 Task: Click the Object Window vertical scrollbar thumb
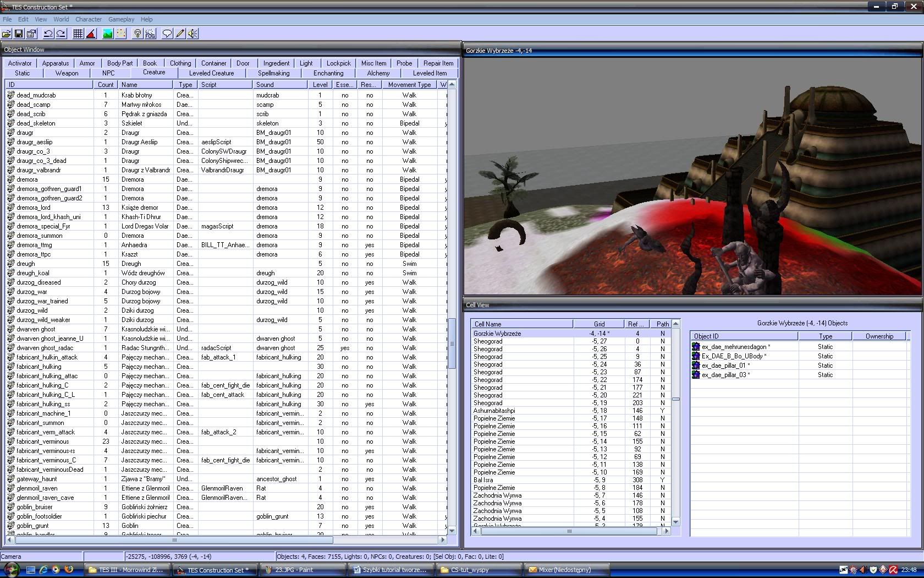pos(452,343)
